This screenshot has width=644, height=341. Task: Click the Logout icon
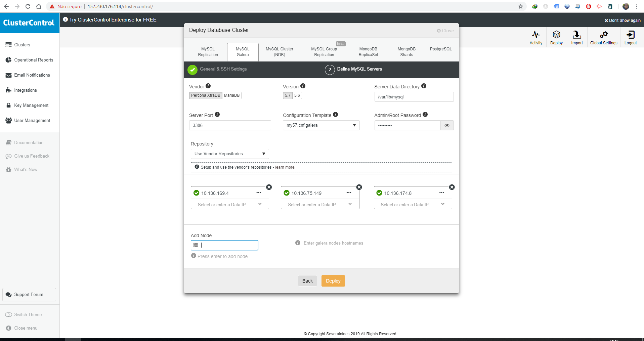pyautogui.click(x=630, y=37)
